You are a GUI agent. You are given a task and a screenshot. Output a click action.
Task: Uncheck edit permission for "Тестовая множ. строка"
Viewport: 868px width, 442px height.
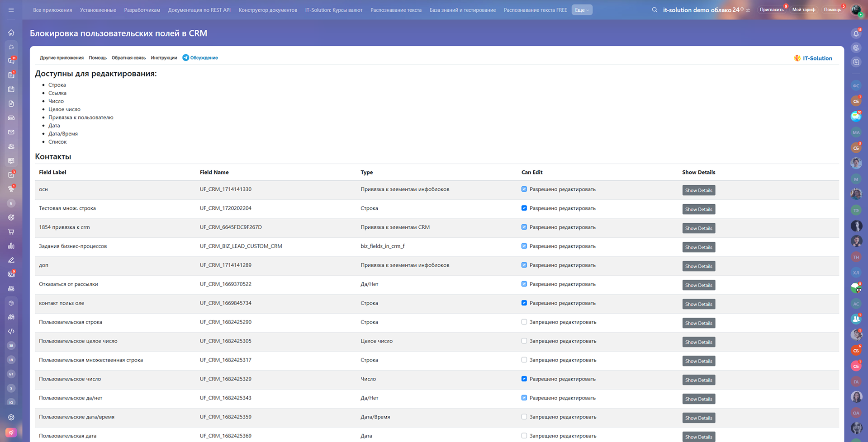click(x=524, y=208)
